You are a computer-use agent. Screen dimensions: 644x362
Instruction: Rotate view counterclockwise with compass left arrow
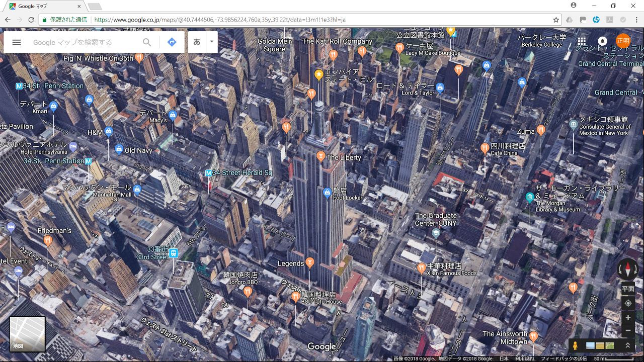[x=620, y=269]
